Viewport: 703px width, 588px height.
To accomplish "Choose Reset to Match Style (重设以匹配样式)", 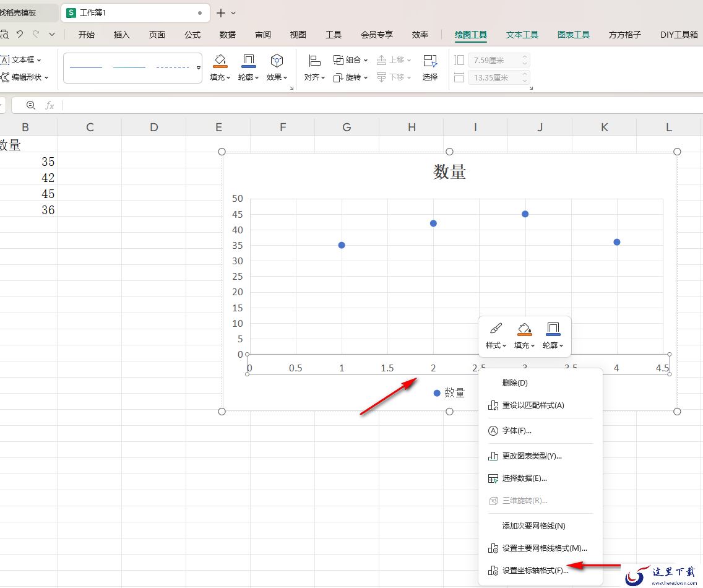I will pos(540,405).
